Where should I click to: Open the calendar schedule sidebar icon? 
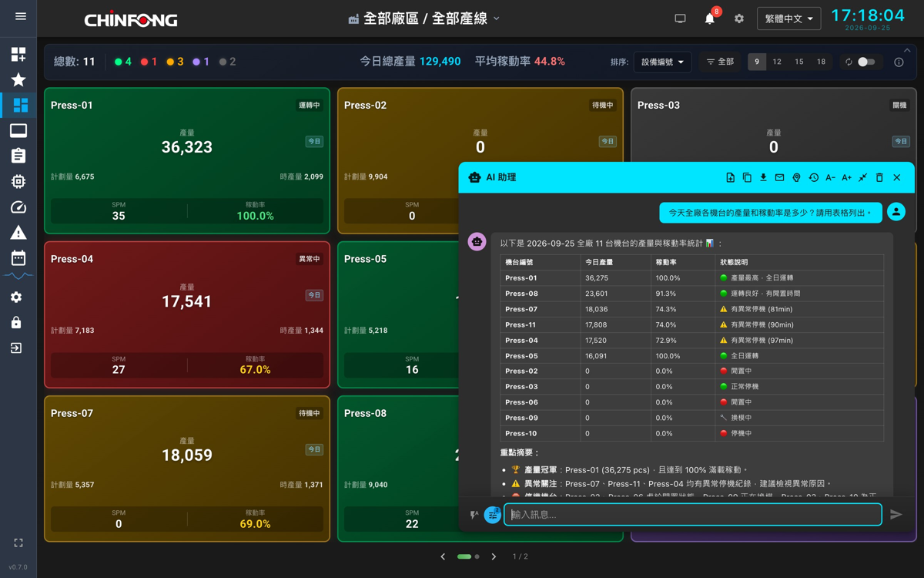click(18, 257)
